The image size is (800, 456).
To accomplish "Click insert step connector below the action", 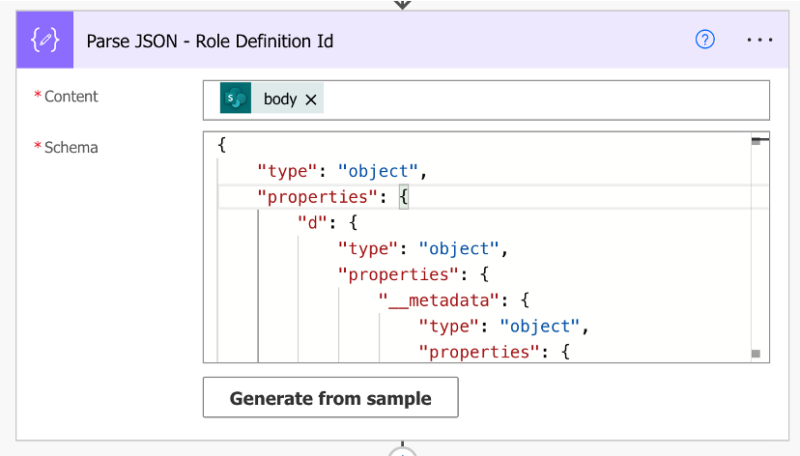I will pos(402,451).
